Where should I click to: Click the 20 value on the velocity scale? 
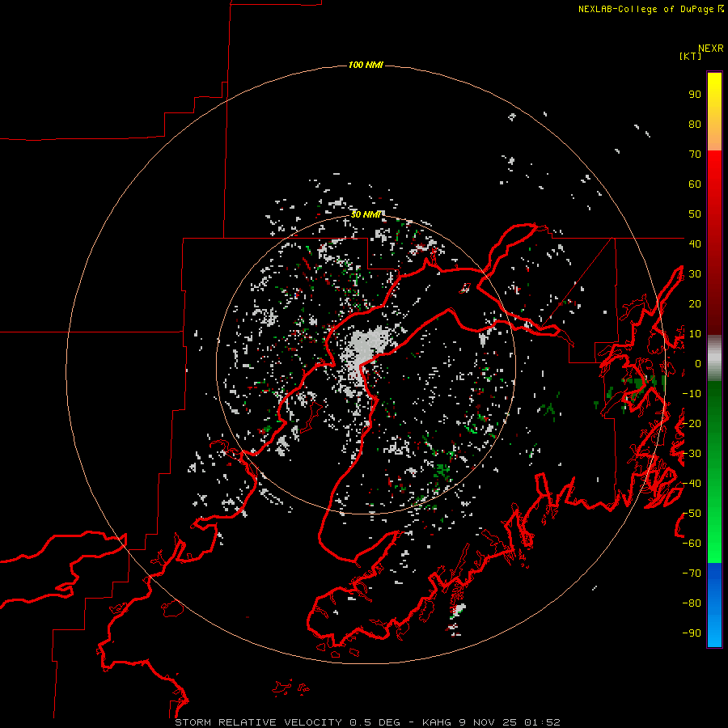click(695, 303)
